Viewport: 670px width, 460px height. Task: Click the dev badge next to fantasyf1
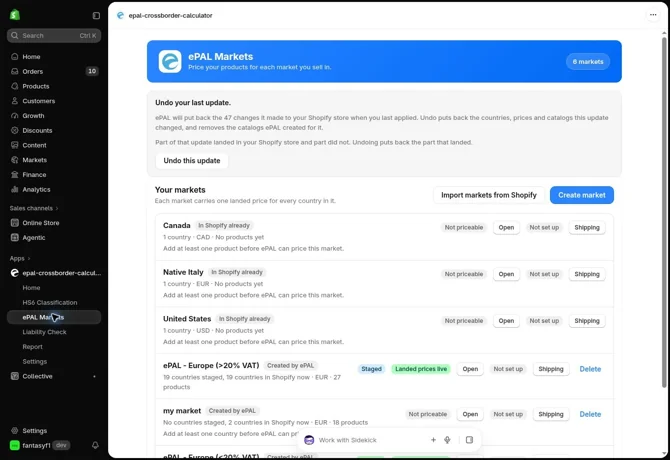click(x=62, y=445)
